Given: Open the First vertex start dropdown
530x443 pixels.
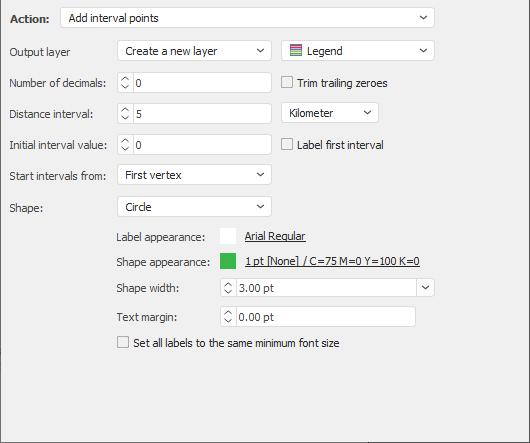Looking at the screenshot, I should [x=194, y=175].
